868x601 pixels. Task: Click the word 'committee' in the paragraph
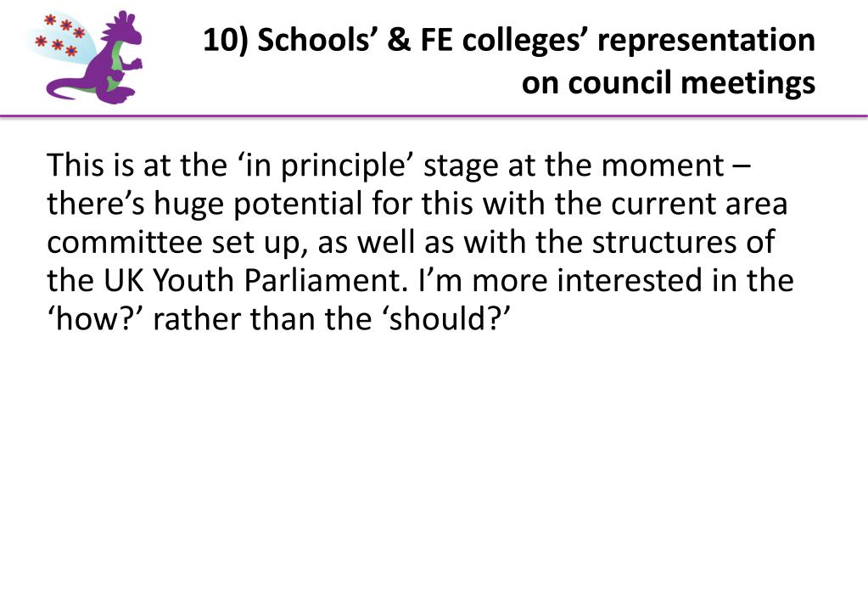point(125,243)
